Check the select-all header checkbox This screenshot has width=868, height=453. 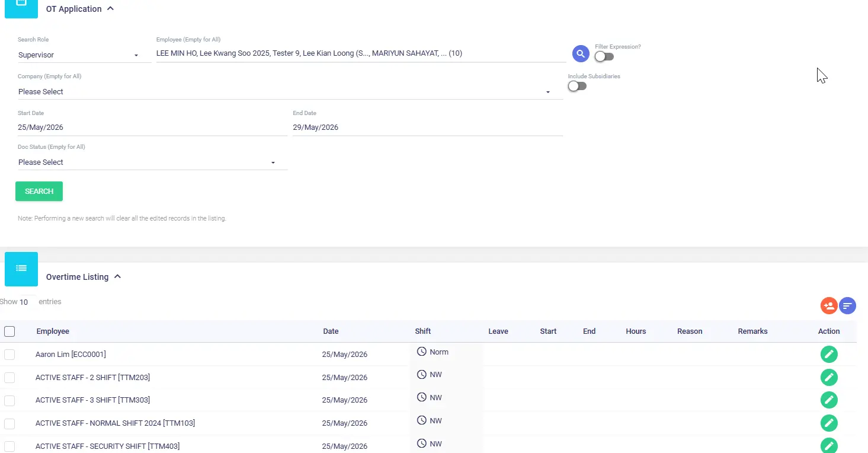click(x=9, y=331)
